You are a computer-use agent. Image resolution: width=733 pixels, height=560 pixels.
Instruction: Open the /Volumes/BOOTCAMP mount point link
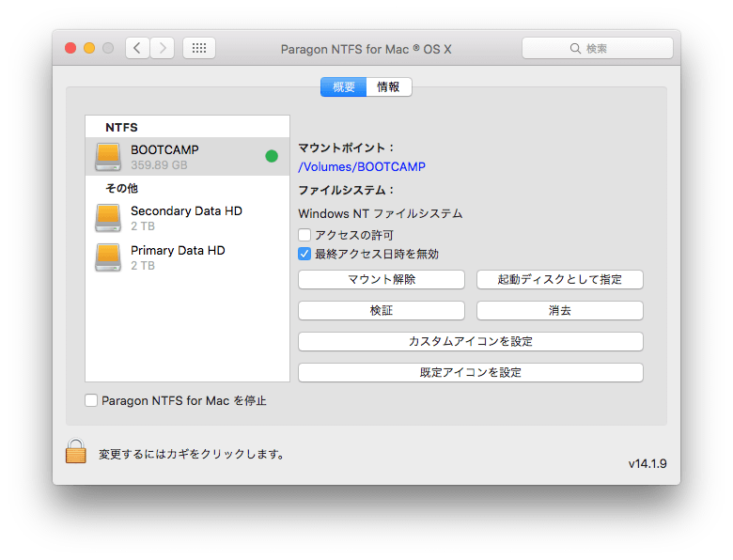tap(362, 167)
